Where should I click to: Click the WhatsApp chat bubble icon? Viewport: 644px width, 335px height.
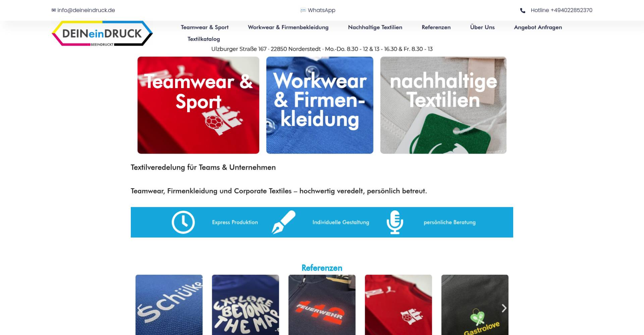click(303, 10)
